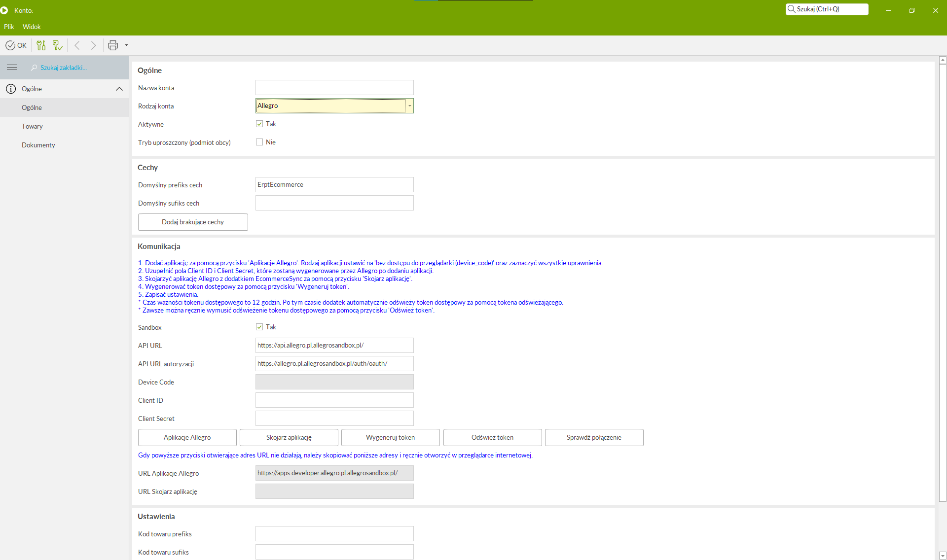The height and width of the screenshot is (560, 947).
Task: Open the Rodzaj konta dropdown arrow
Action: pyautogui.click(x=409, y=105)
